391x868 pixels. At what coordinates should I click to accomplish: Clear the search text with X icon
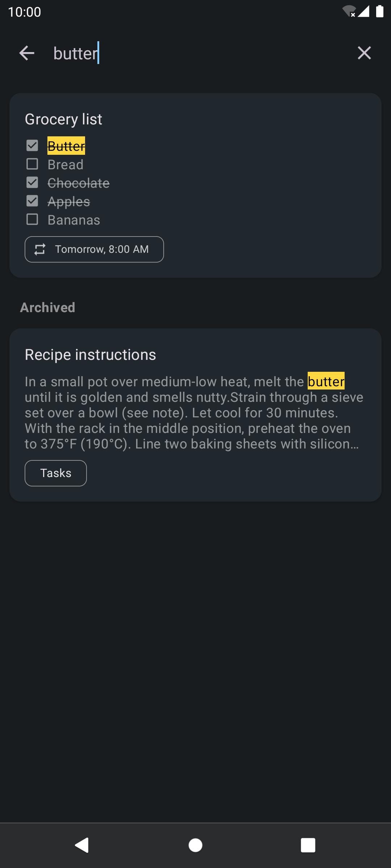pyautogui.click(x=364, y=53)
